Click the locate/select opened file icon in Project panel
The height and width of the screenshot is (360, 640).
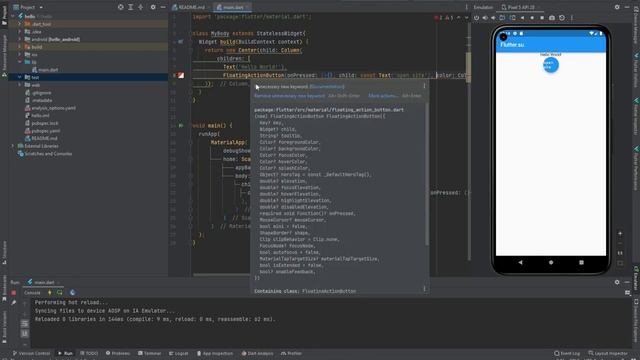(120, 7)
